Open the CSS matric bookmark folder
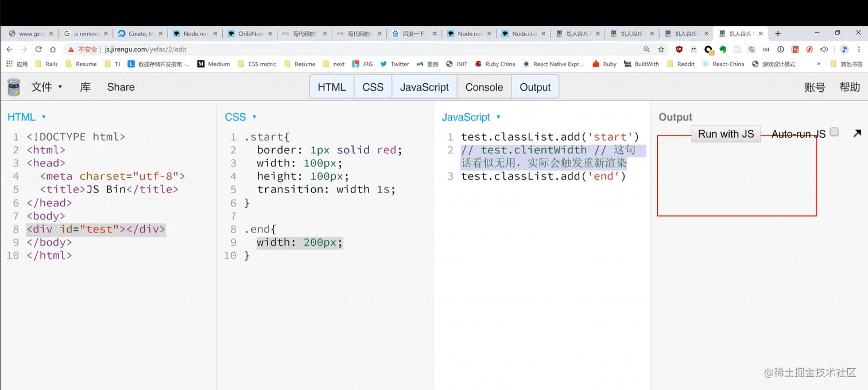868x390 pixels. coord(257,64)
